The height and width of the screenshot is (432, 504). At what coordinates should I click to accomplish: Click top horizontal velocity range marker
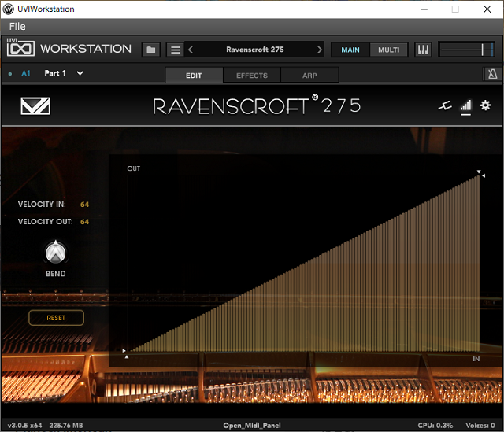pos(479,172)
